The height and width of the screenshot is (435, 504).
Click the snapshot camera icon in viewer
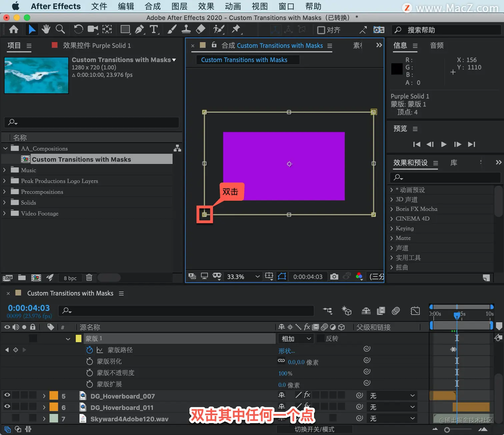[334, 276]
